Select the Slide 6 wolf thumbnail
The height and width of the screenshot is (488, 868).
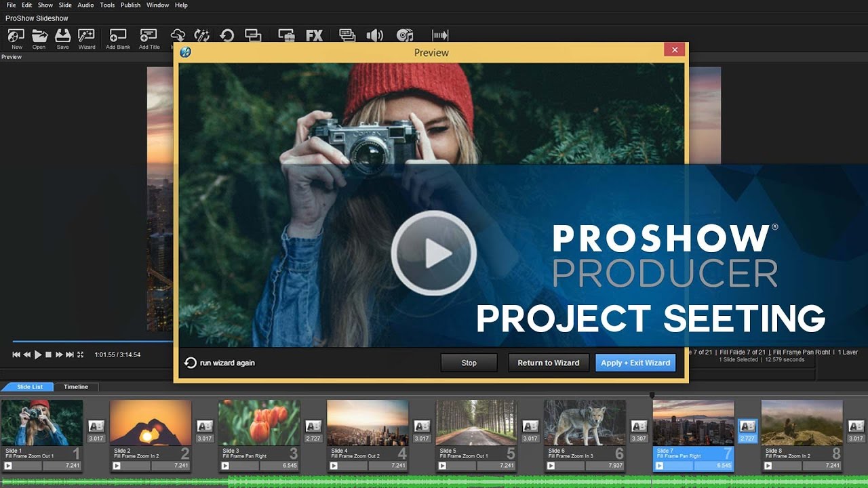[585, 423]
